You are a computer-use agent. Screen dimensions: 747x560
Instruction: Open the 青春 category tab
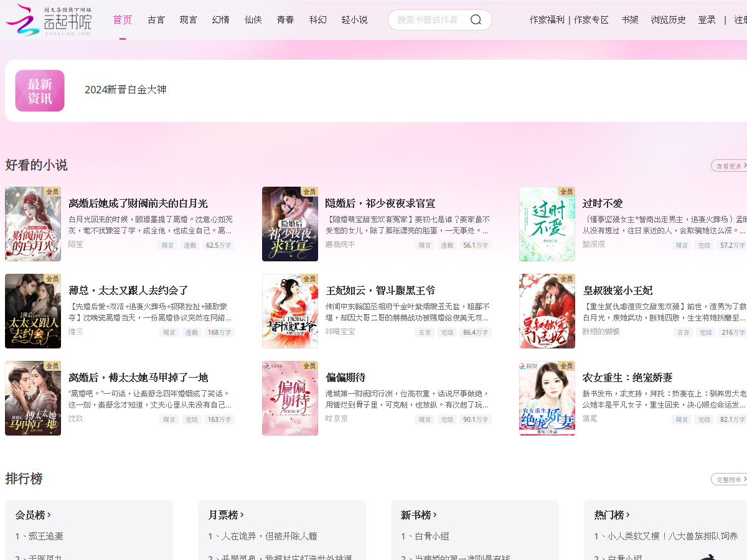point(286,20)
